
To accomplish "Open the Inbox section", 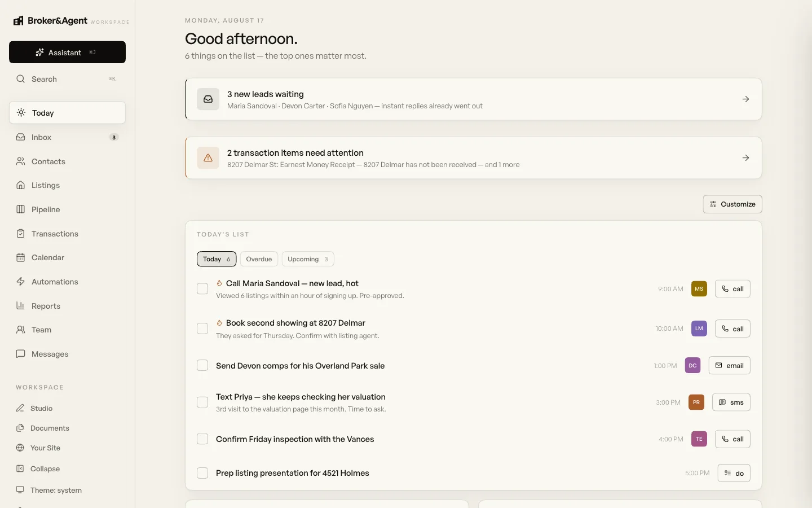I will (67, 137).
